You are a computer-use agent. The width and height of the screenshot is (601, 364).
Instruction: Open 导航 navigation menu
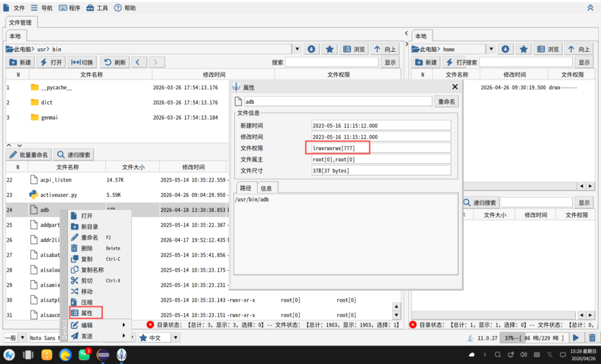(41, 8)
